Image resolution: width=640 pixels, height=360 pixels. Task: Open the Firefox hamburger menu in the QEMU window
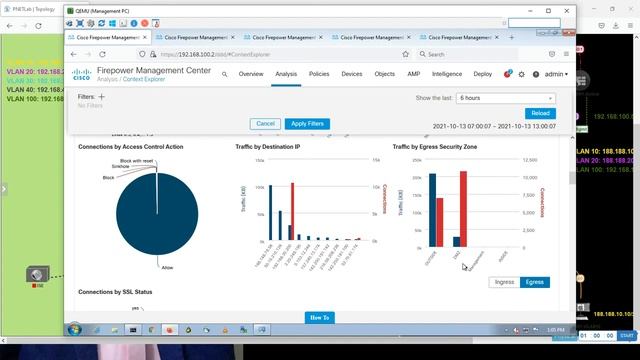566,54
